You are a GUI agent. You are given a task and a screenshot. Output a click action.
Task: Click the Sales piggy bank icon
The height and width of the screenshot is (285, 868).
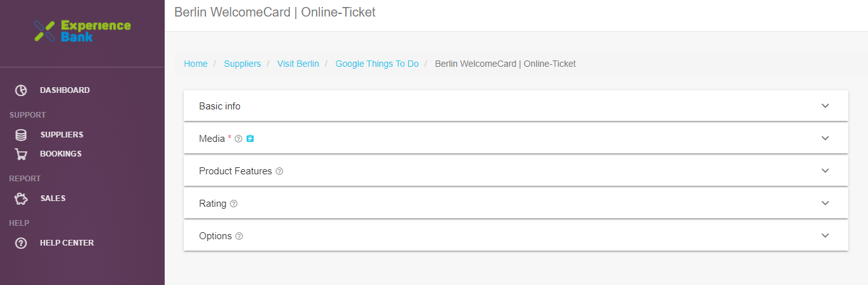tap(21, 198)
